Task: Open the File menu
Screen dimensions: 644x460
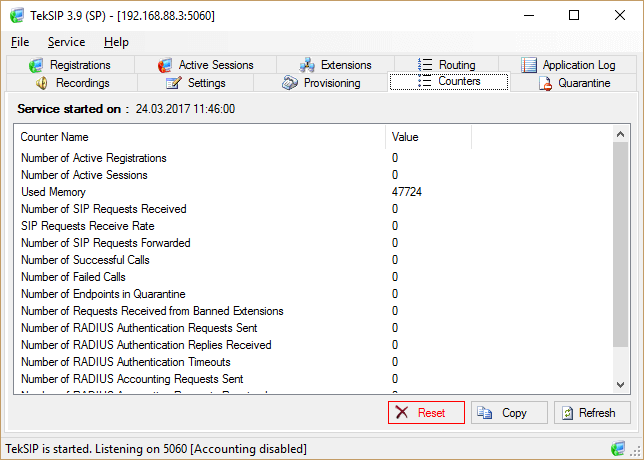Action: [20, 42]
